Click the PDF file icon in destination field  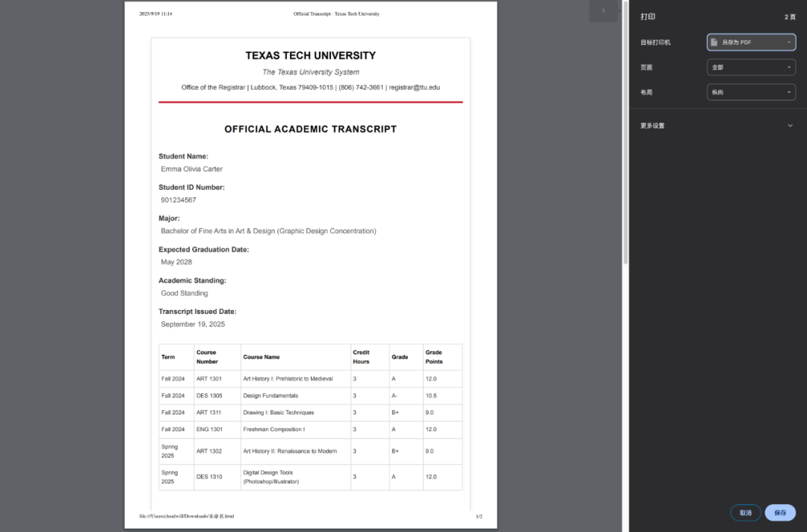click(714, 42)
